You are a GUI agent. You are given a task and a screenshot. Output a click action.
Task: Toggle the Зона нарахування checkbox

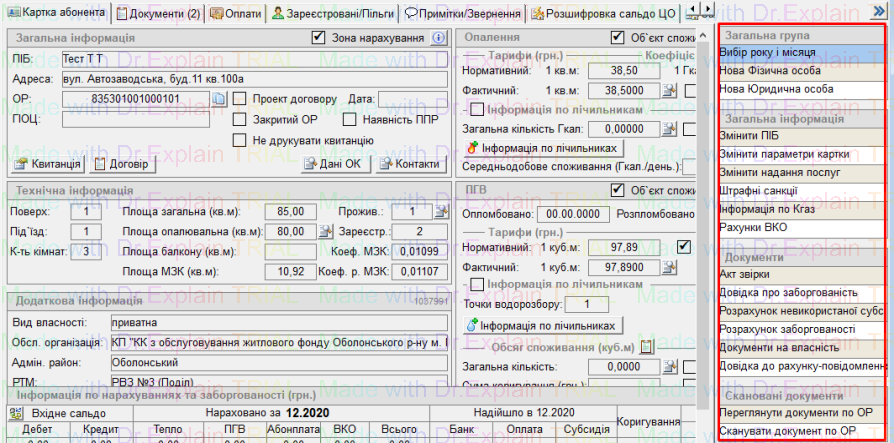[319, 38]
